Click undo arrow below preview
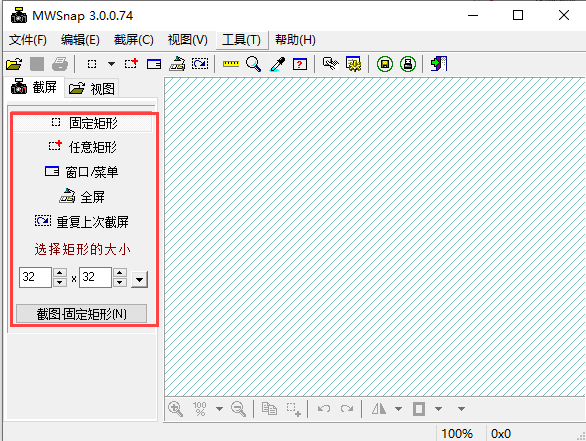The height and width of the screenshot is (441, 586). click(324, 408)
